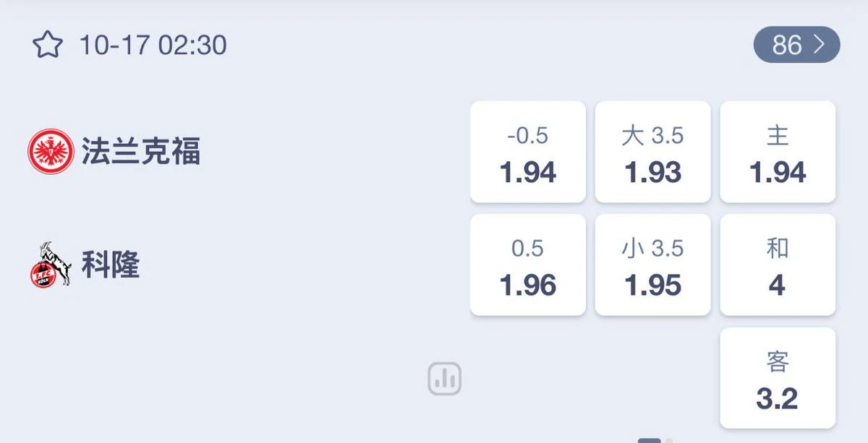The height and width of the screenshot is (443, 868).
Task: Tap the 1.93 odds value
Action: [652, 173]
